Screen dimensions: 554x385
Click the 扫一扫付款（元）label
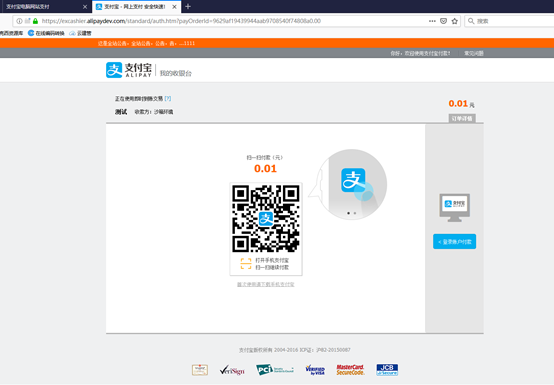[x=265, y=158]
